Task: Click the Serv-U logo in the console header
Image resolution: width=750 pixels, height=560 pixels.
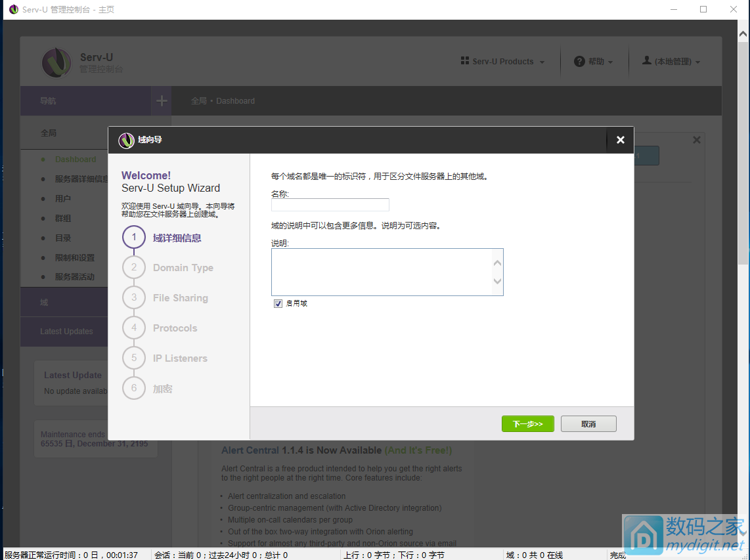Action: point(56,62)
